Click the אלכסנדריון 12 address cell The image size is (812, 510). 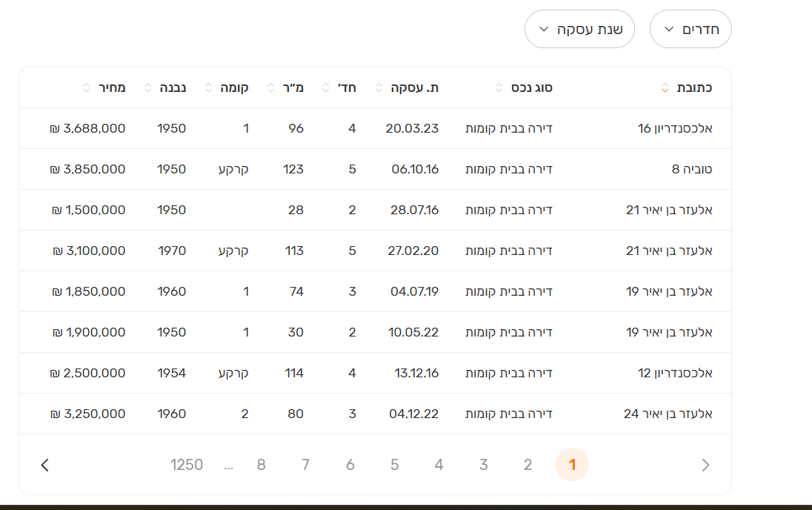click(675, 373)
